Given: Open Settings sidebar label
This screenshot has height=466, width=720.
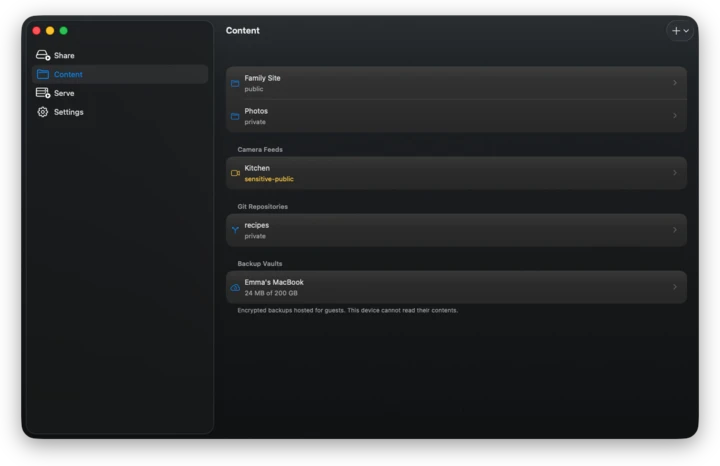Looking at the screenshot, I should tap(68, 112).
